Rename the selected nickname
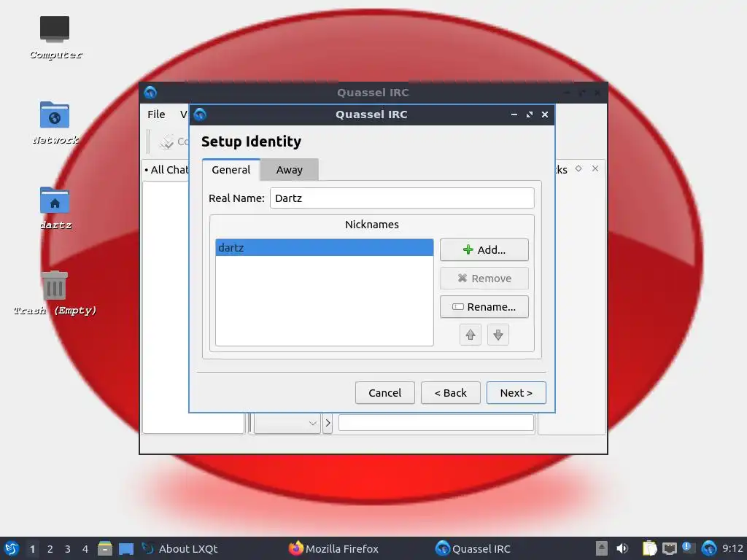This screenshot has width=747, height=560. [484, 307]
